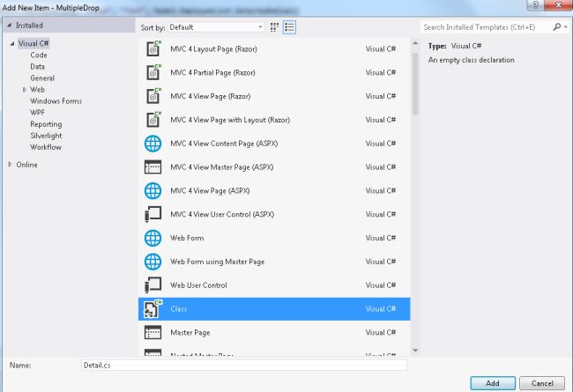Image resolution: width=573 pixels, height=392 pixels.
Task: Select MVC 4 Partial Page (Razor) text
Action: coord(212,73)
